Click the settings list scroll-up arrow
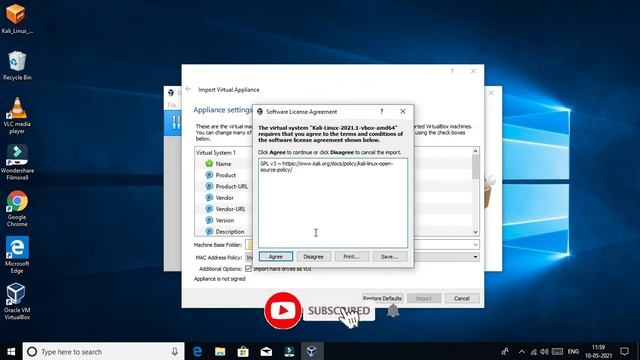The width and height of the screenshot is (640, 360). click(x=476, y=151)
